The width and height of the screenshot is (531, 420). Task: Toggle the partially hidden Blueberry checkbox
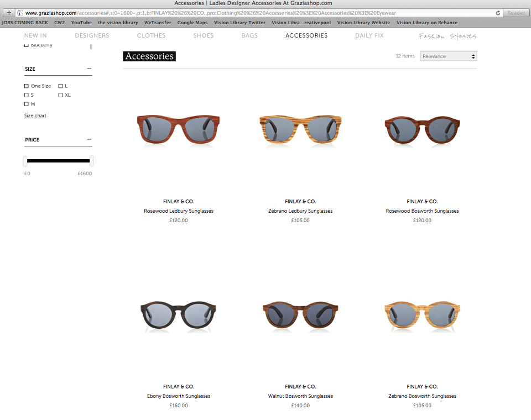(x=27, y=45)
